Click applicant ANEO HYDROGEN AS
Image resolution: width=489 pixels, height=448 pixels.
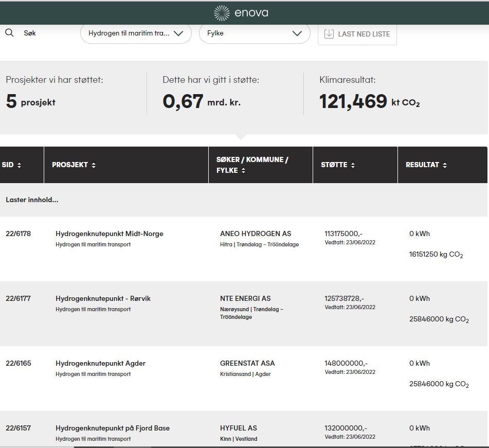tap(256, 234)
